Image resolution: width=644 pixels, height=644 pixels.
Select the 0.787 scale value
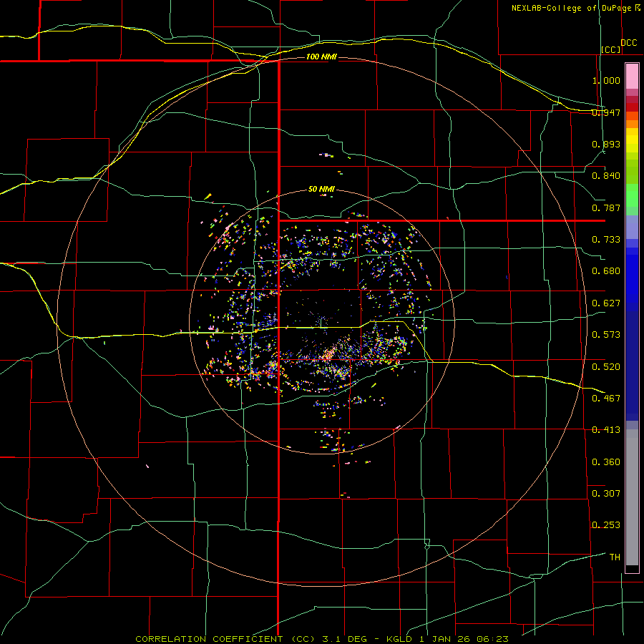606,208
